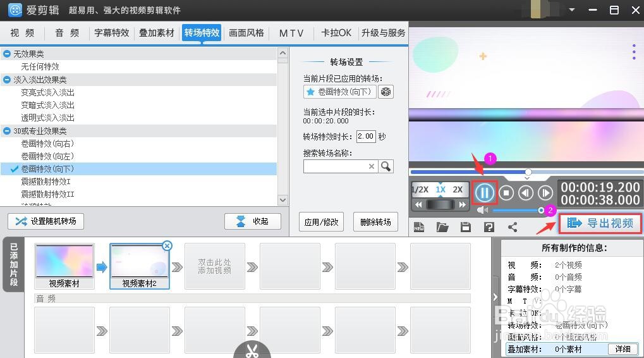Collapse the 无效果类 category
This screenshot has width=644, height=358.
click(x=6, y=54)
